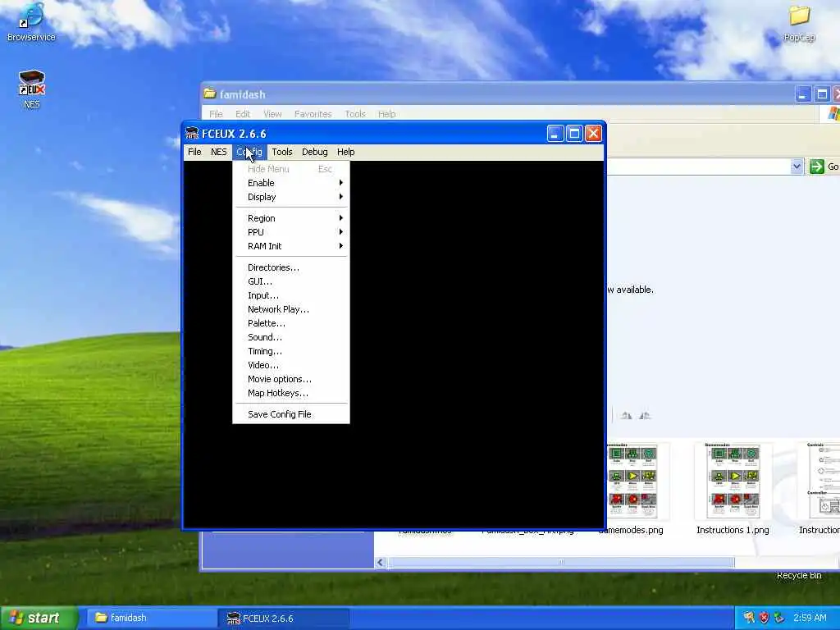Click the green Go arrow in famidash window

coord(817,167)
